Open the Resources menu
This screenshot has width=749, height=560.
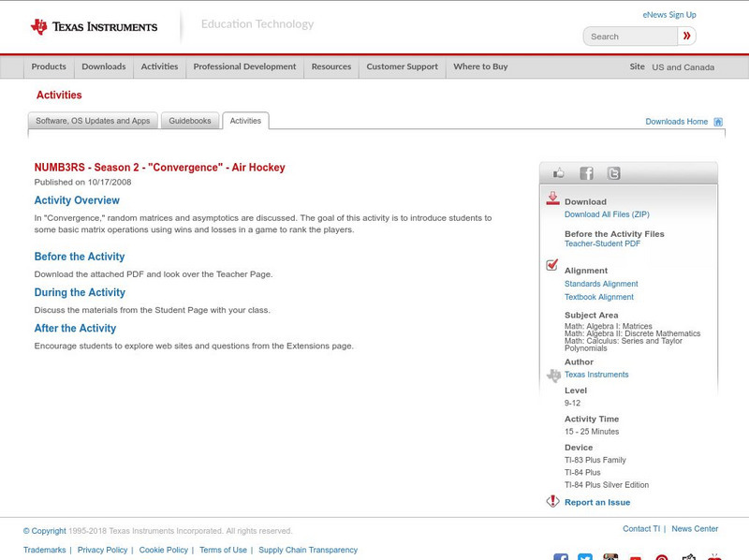331,66
